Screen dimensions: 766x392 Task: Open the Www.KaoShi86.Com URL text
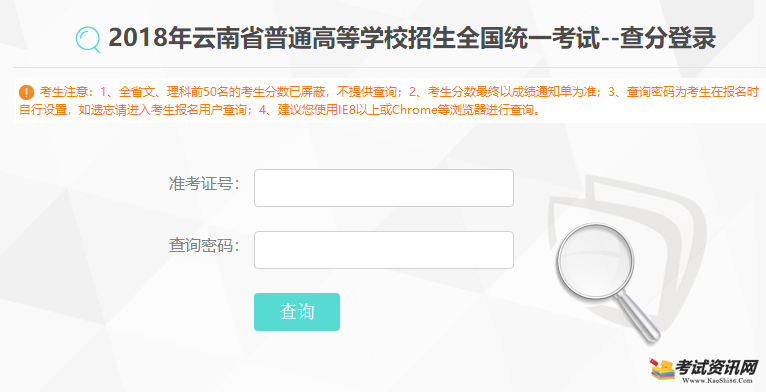717,380
